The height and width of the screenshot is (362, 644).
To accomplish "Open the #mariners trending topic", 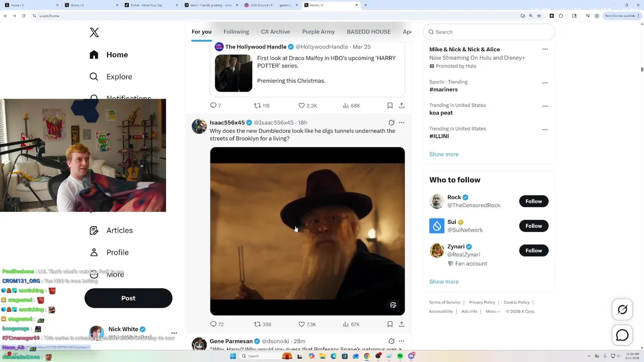I will click(443, 89).
